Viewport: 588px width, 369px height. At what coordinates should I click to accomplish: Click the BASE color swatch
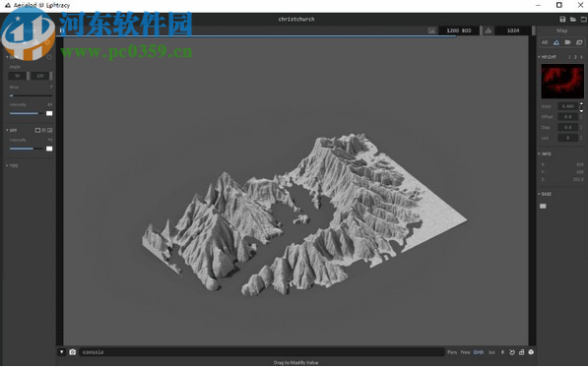pyautogui.click(x=543, y=206)
